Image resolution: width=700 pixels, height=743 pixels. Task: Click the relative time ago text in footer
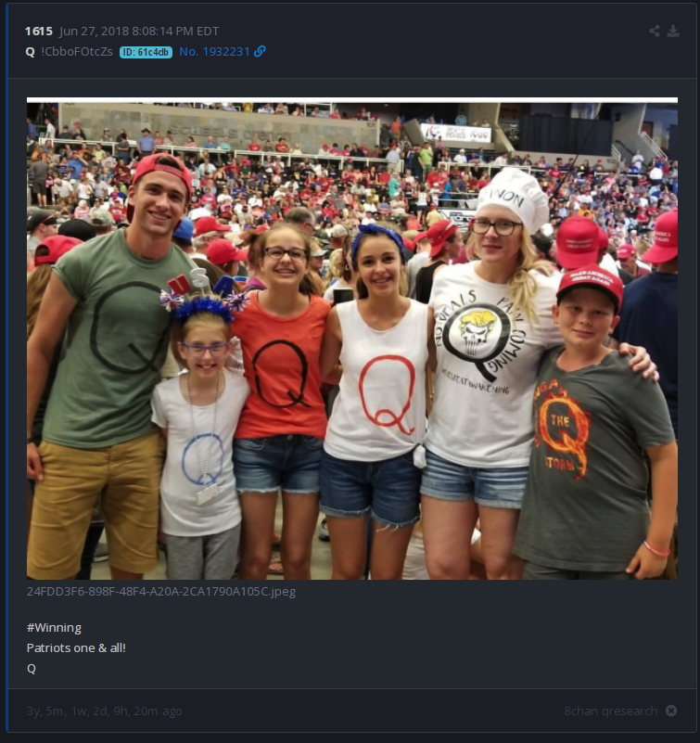click(104, 711)
